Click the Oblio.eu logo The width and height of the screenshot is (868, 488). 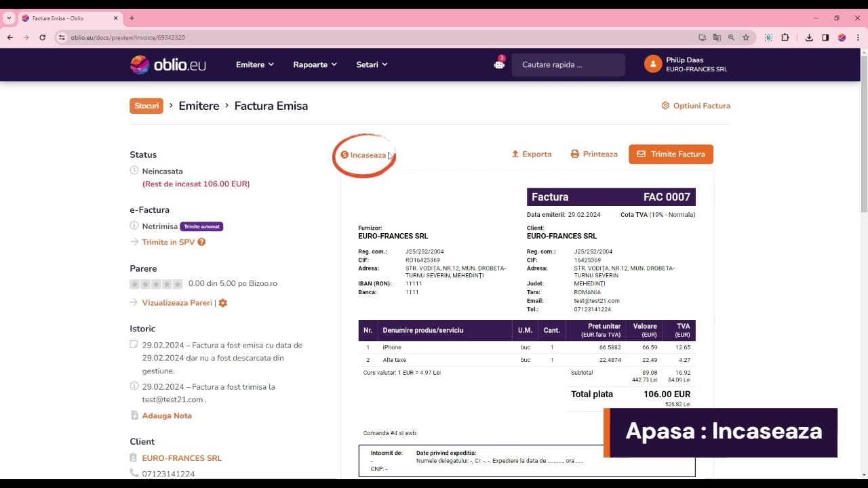[167, 64]
